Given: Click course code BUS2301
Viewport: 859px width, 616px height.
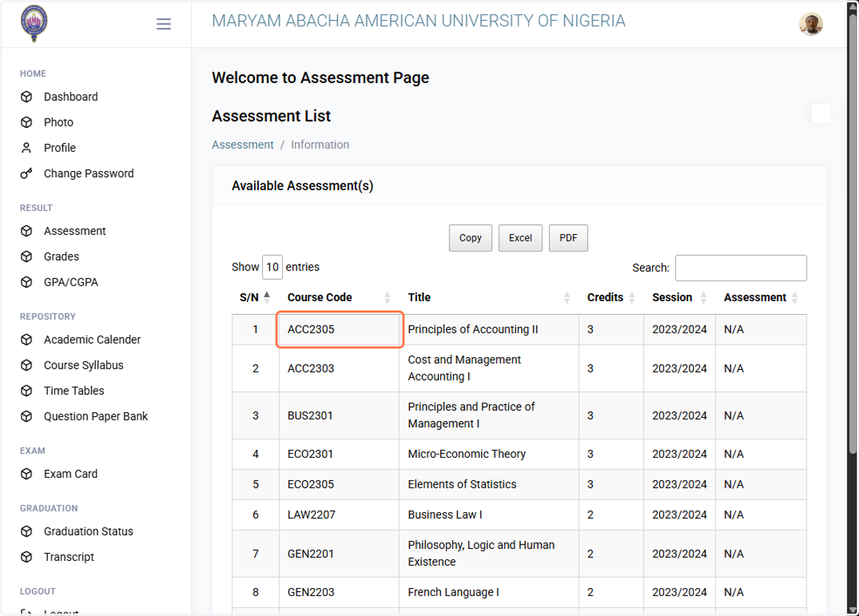Looking at the screenshot, I should [x=310, y=416].
